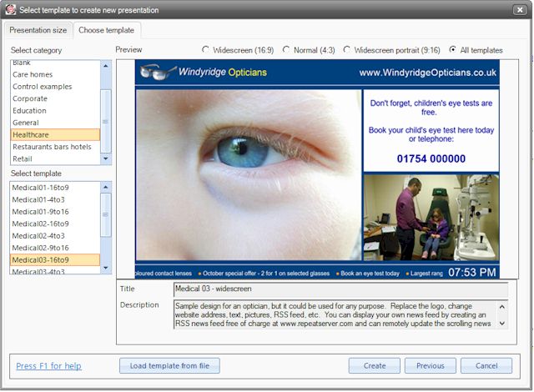Viewport: 534px width, 392px height.
Task: Cancel the new presentation dialog
Action: 486,366
